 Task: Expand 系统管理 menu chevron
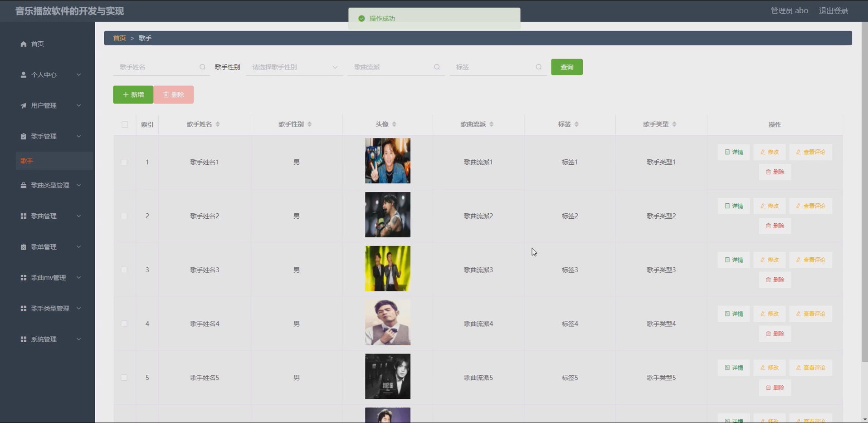pyautogui.click(x=78, y=339)
